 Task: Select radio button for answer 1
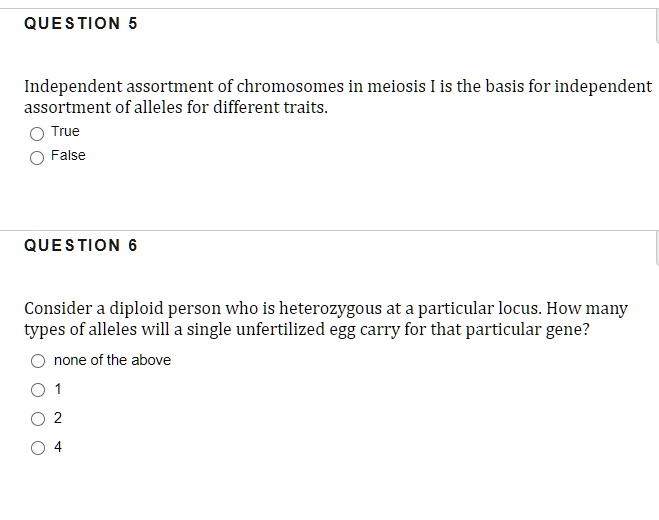click(x=38, y=390)
